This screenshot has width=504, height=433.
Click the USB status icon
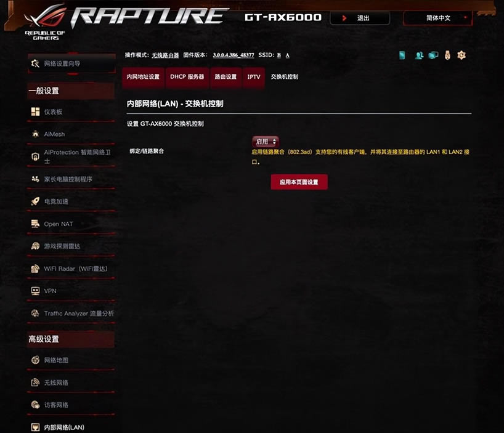(447, 55)
